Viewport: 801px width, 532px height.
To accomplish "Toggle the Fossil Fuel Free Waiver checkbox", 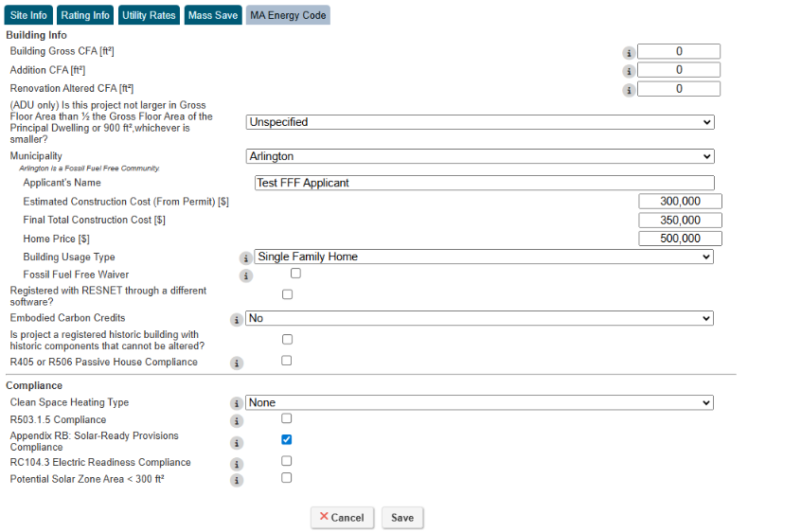I will (x=295, y=274).
